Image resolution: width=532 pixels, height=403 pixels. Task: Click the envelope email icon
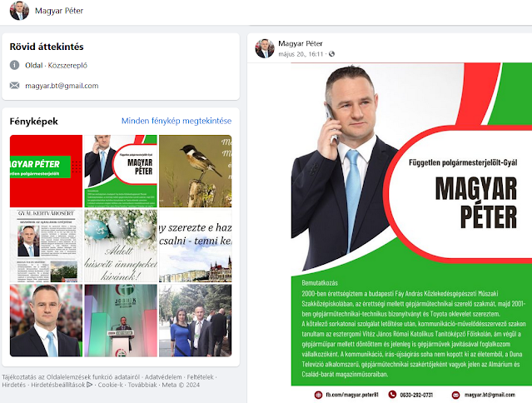pyautogui.click(x=15, y=86)
